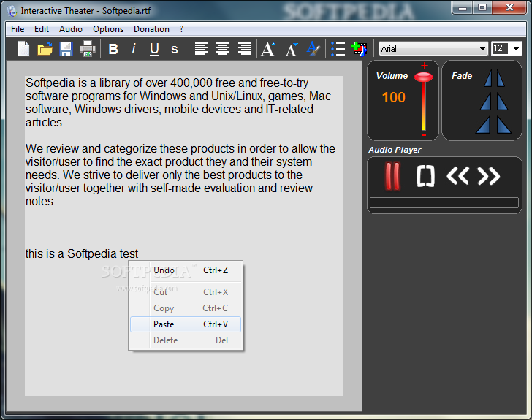The height and width of the screenshot is (420, 532).
Task: Minimize the Interactive Theater window
Action: [463, 8]
